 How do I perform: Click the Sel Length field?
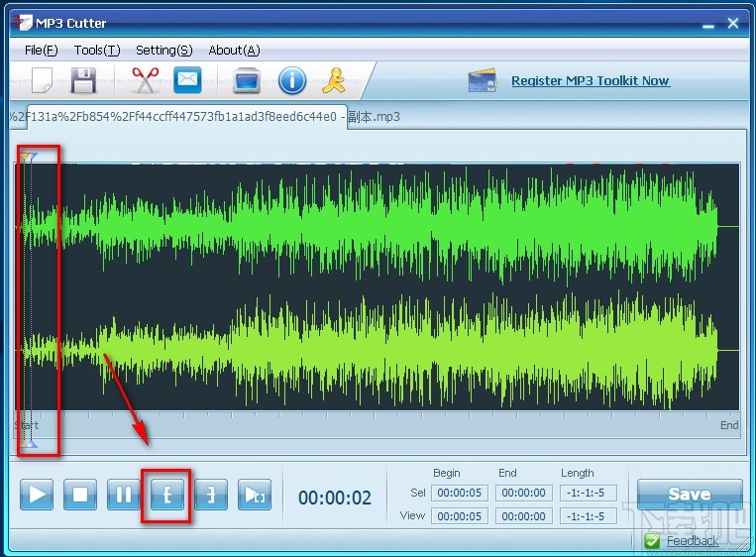(x=589, y=493)
